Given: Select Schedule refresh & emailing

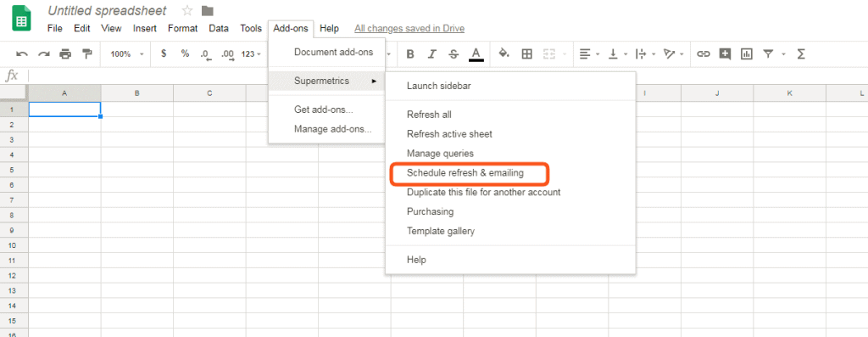Looking at the screenshot, I should [510, 173].
